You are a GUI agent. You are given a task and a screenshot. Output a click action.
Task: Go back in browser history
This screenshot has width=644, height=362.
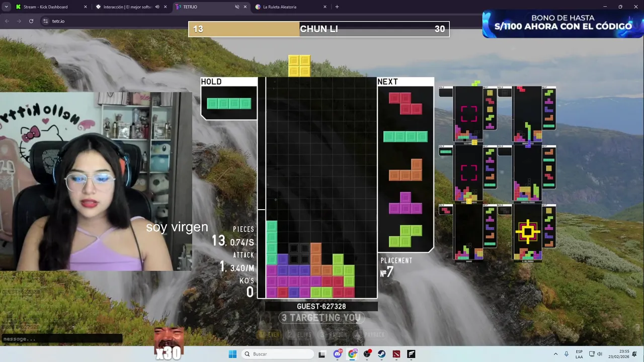pyautogui.click(x=7, y=21)
